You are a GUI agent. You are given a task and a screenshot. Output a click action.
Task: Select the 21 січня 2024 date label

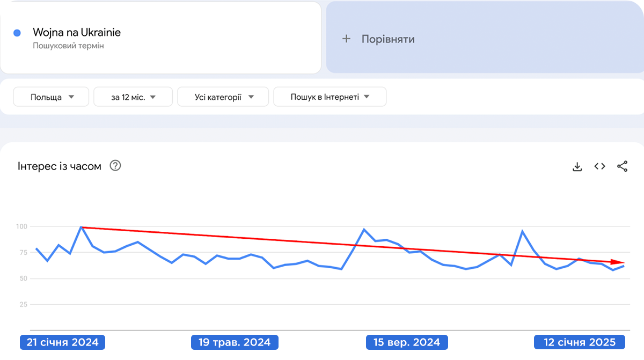62,342
